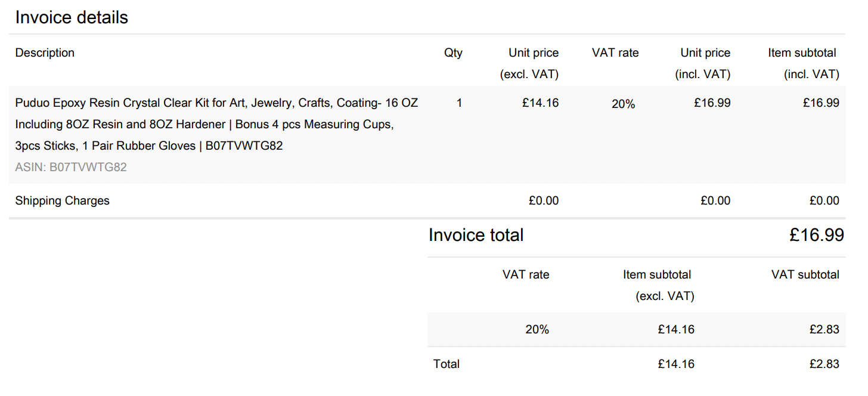Click the Invoice details heading
Viewport: 868px width, 396px height.
click(72, 17)
